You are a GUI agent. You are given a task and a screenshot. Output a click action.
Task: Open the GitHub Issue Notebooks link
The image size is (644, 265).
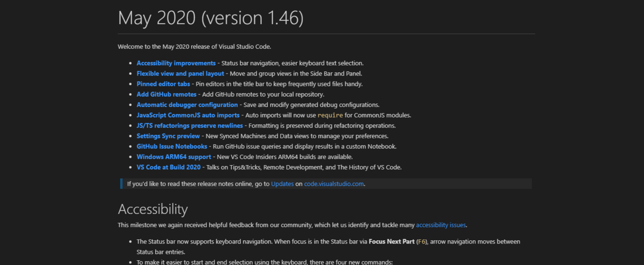[x=172, y=146]
